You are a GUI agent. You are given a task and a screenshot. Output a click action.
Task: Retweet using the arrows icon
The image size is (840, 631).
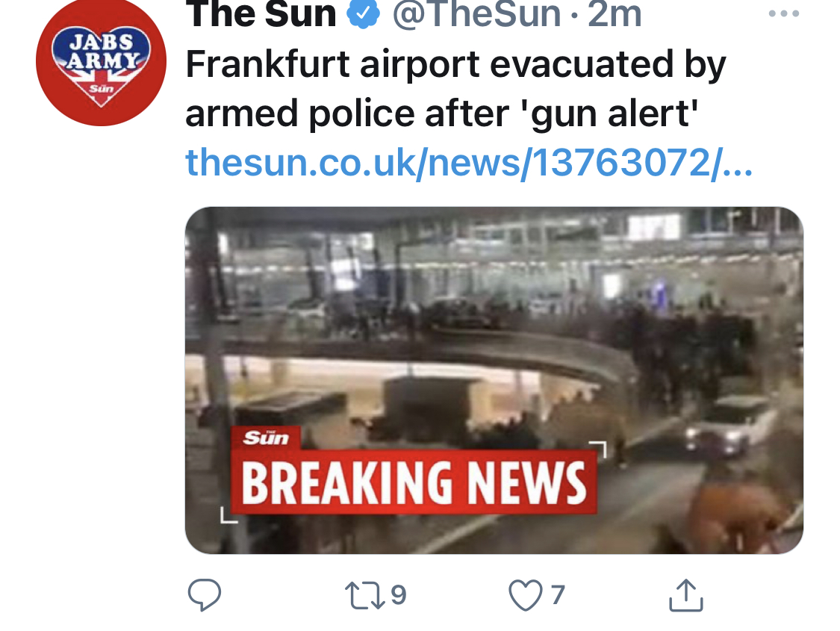pyautogui.click(x=364, y=595)
